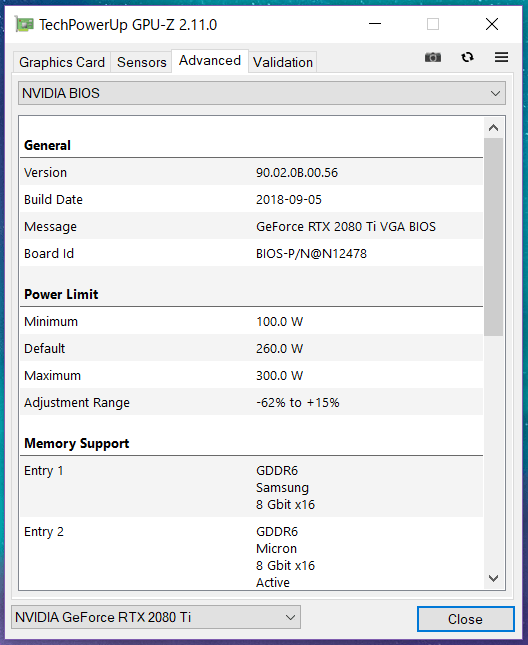Click the Samsung memory vendor text
Screen dimensions: 528x645
coord(282,487)
